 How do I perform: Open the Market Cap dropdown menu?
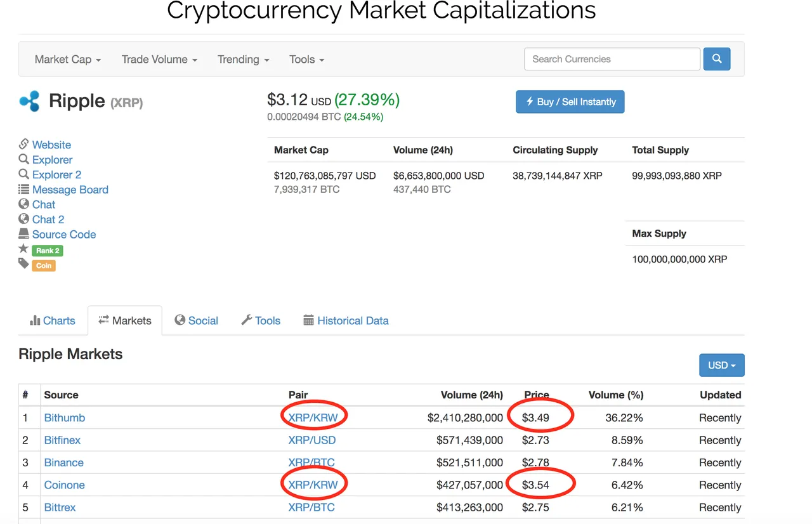click(68, 59)
